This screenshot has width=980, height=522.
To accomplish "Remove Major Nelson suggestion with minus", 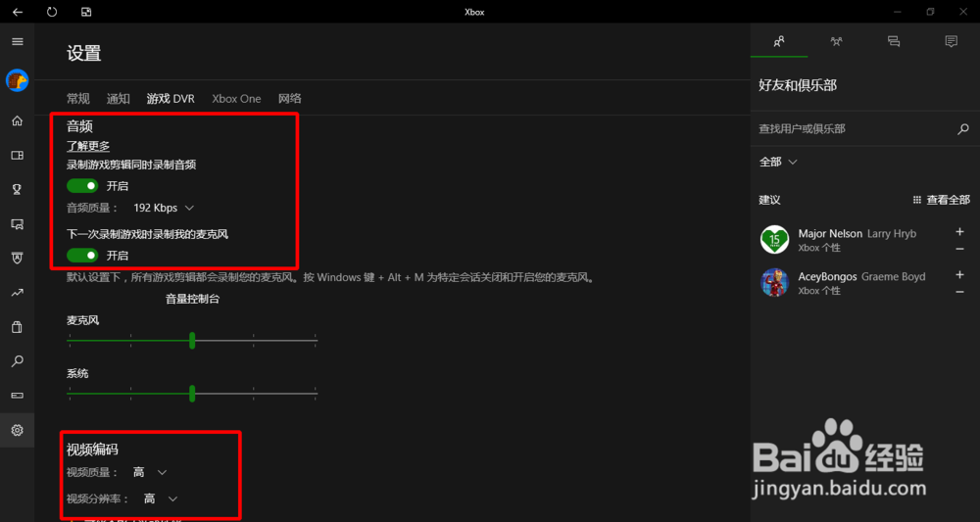I will coord(960,249).
